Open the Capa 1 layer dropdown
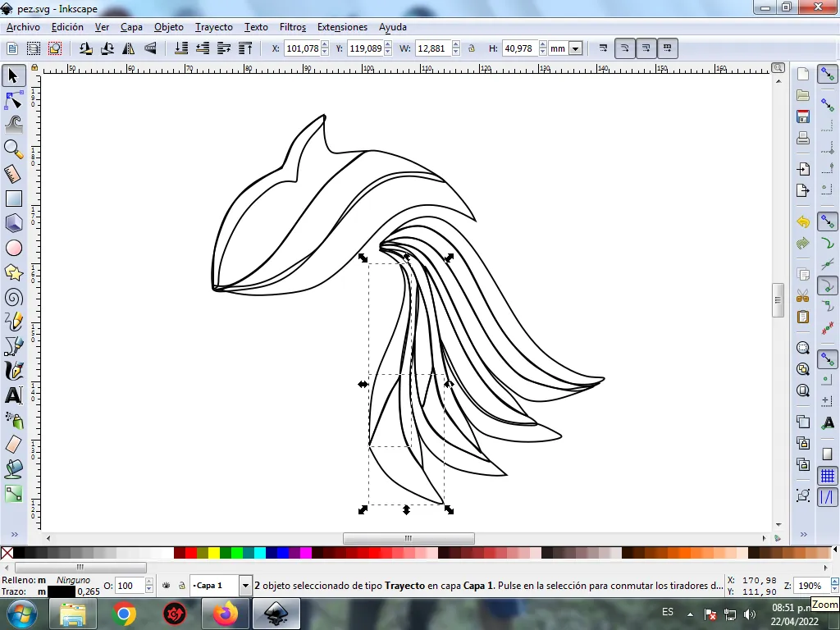840x630 pixels. pos(245,586)
